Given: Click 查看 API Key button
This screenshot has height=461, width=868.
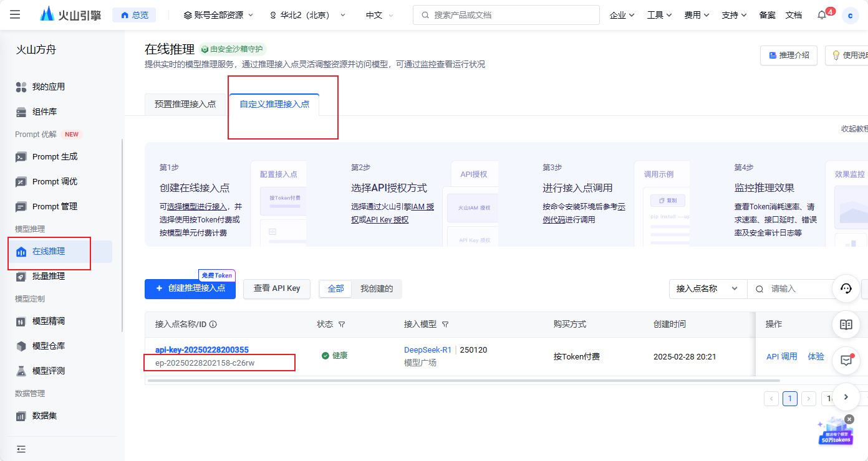Looking at the screenshot, I should [x=277, y=288].
